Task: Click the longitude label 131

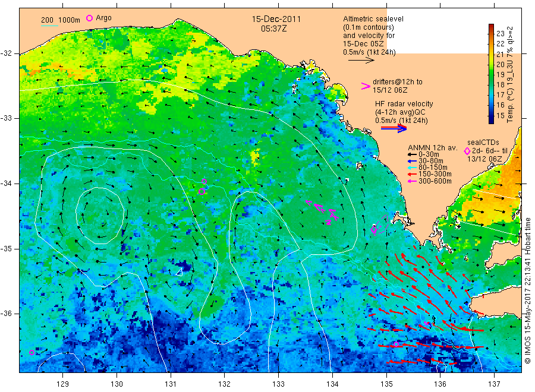Action: pyautogui.click(x=171, y=384)
